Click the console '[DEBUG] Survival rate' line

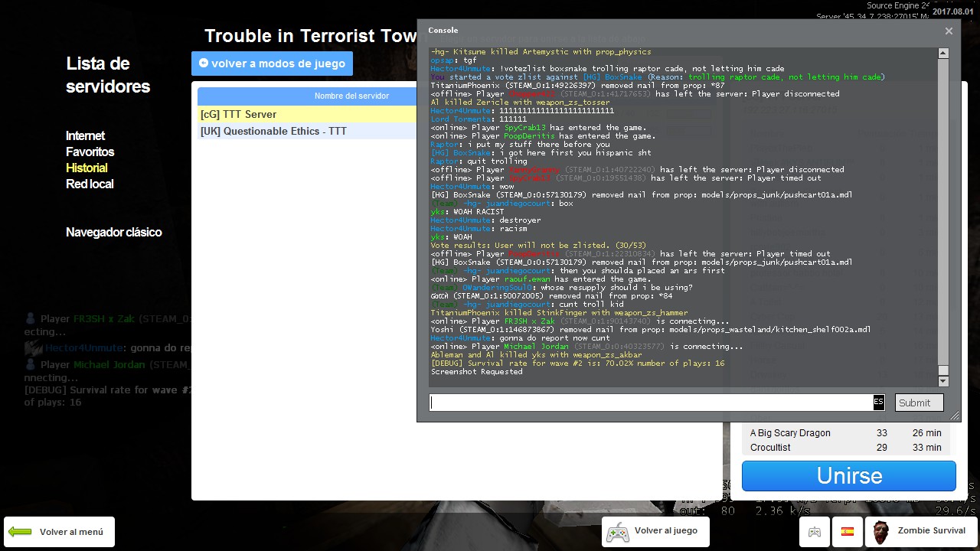point(577,364)
